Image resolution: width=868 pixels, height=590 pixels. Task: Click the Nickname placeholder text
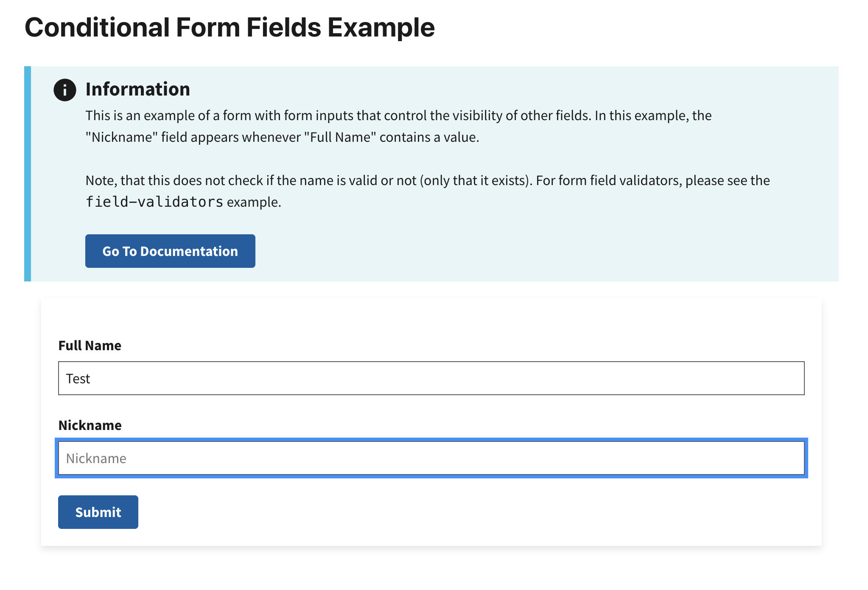click(x=96, y=458)
